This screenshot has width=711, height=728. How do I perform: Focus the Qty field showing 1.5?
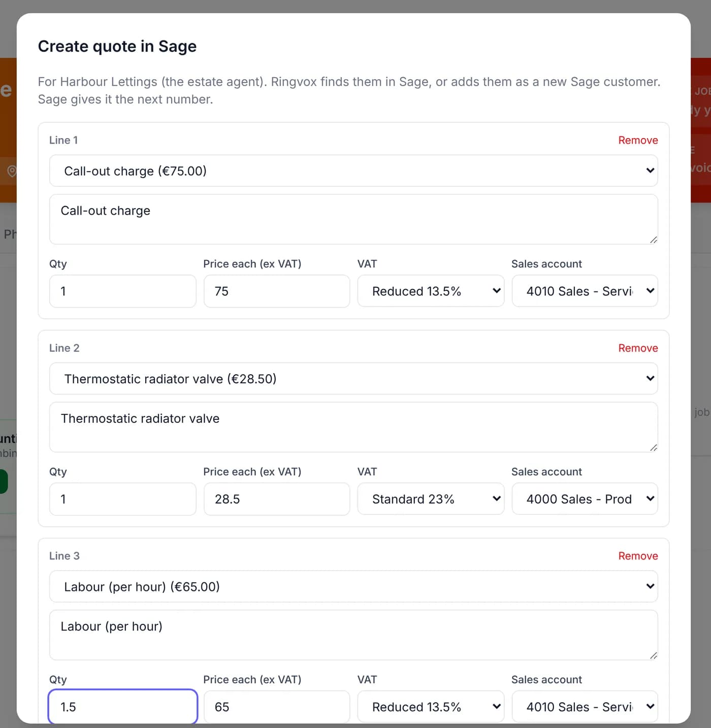pyautogui.click(x=122, y=707)
